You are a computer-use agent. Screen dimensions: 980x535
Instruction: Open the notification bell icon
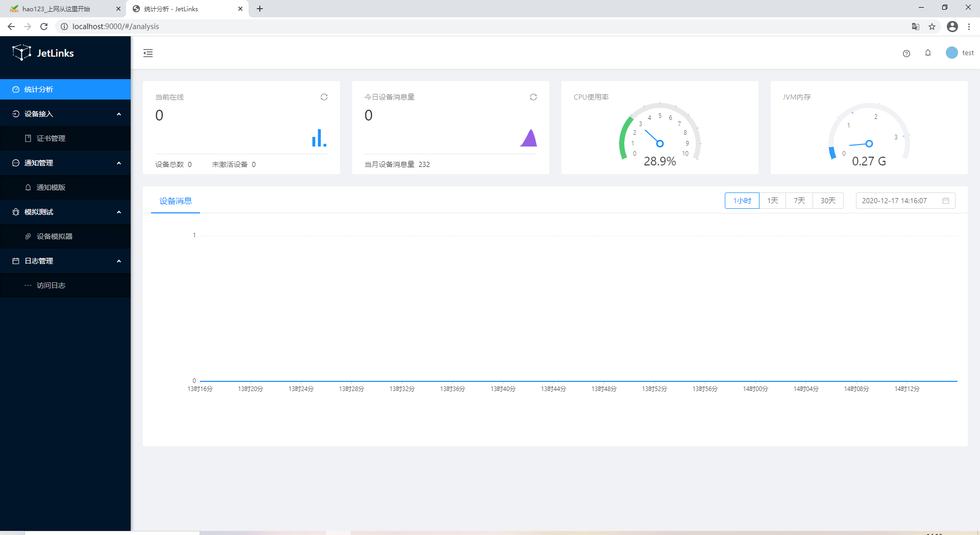(x=927, y=53)
